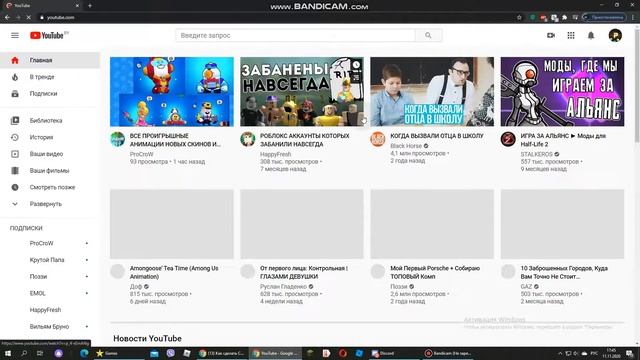Open the HappyFresh subscription
This screenshot has width=640, height=360.
tap(50, 310)
